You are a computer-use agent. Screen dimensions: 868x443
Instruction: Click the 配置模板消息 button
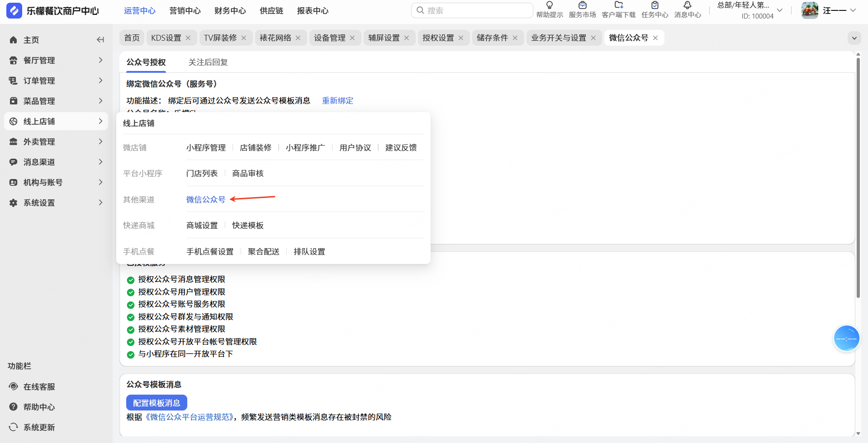coord(157,403)
